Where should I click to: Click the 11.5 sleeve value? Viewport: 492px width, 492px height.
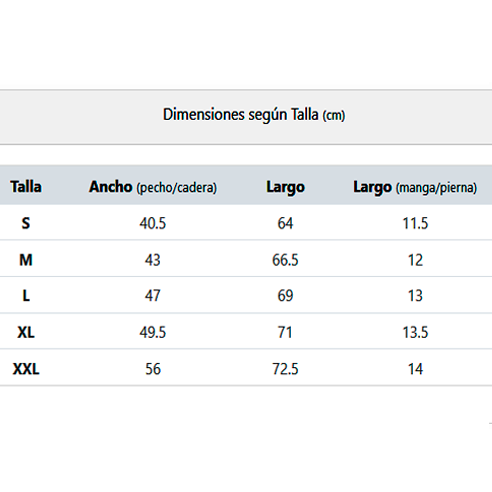415,223
